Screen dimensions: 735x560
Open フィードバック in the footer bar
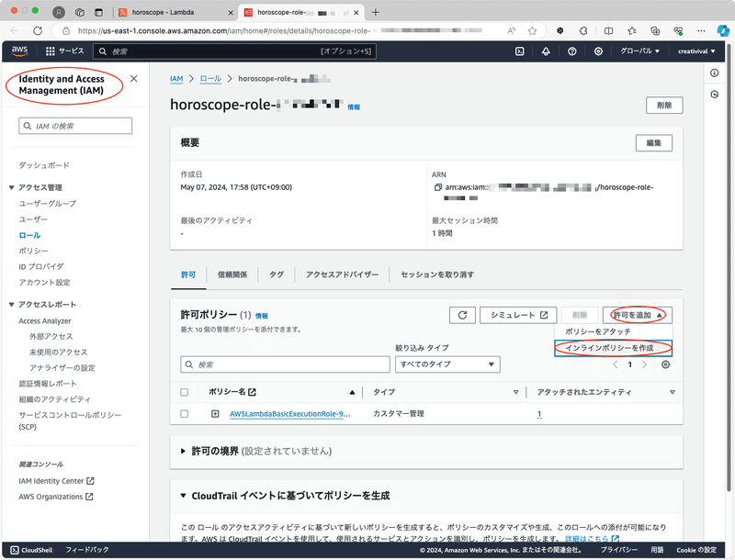(86, 550)
